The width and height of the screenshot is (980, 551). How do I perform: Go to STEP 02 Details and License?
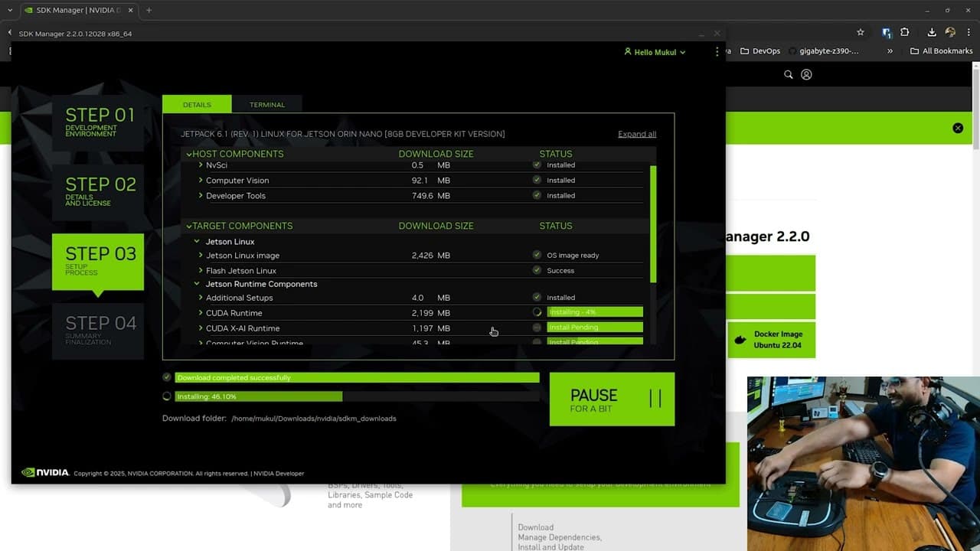(x=98, y=192)
